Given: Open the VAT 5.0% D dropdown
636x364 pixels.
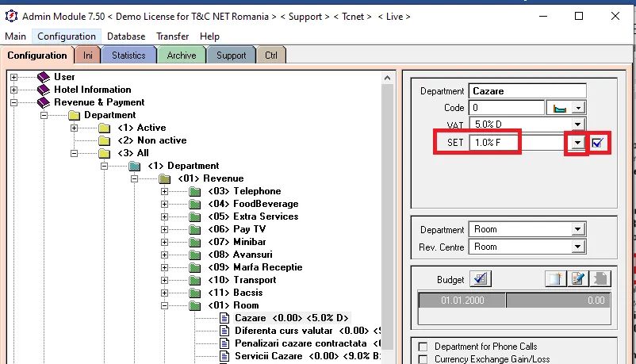Looking at the screenshot, I should click(577, 125).
